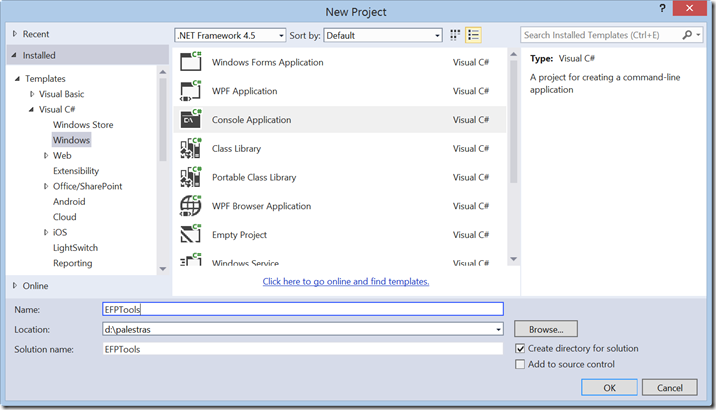The height and width of the screenshot is (410, 716).
Task: Click the Name text field
Action: tap(303, 309)
